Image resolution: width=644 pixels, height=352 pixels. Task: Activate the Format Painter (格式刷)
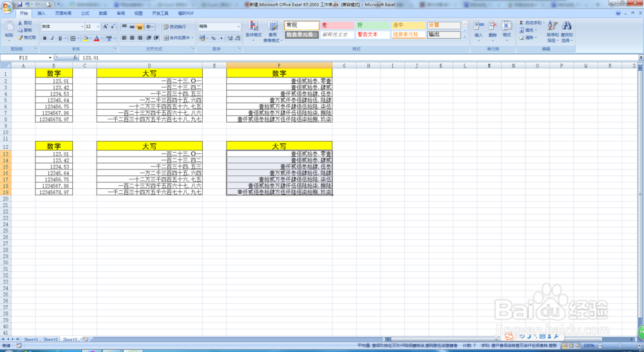pos(26,37)
